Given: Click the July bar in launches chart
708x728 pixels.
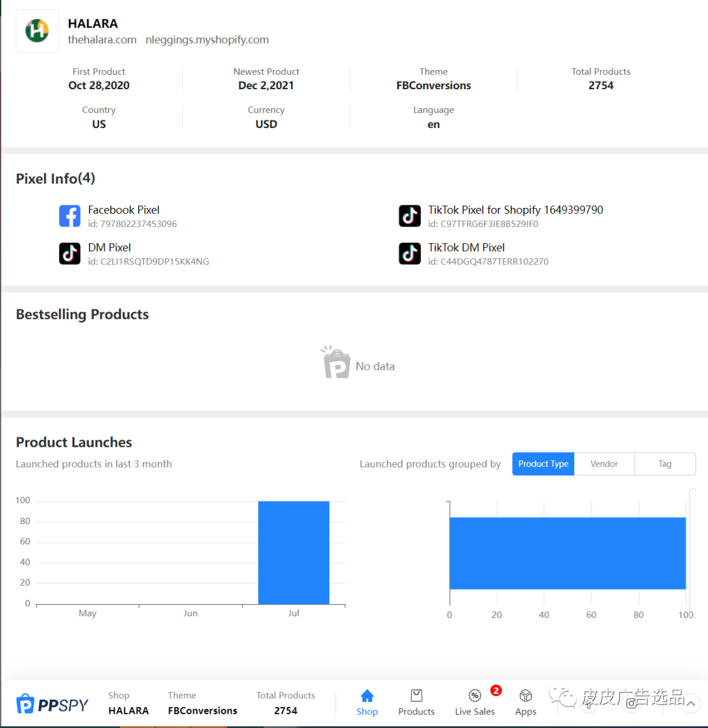Looking at the screenshot, I should click(x=294, y=552).
